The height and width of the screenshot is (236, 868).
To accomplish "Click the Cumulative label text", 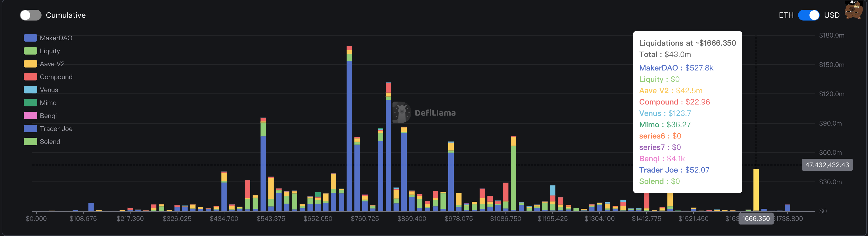I will point(66,15).
